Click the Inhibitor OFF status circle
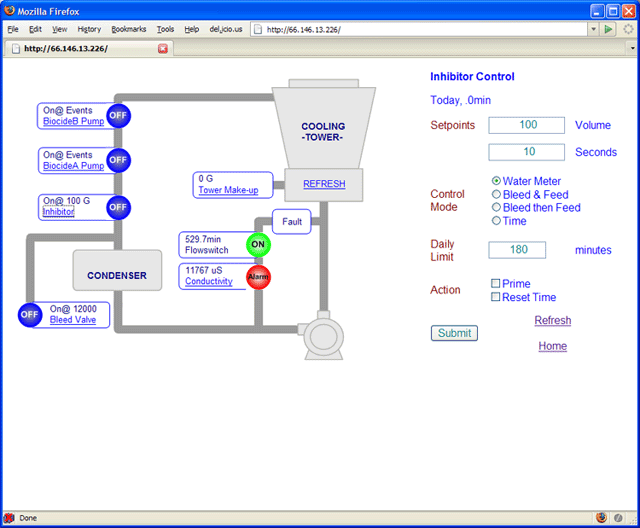The height and width of the screenshot is (528, 640). pyautogui.click(x=118, y=207)
